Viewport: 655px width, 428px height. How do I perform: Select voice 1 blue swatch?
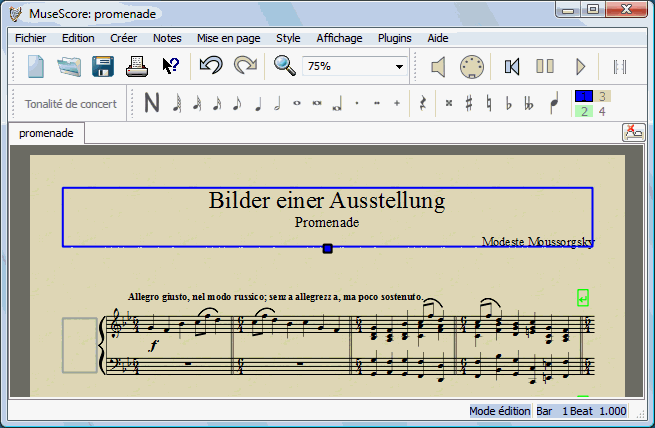pos(584,96)
